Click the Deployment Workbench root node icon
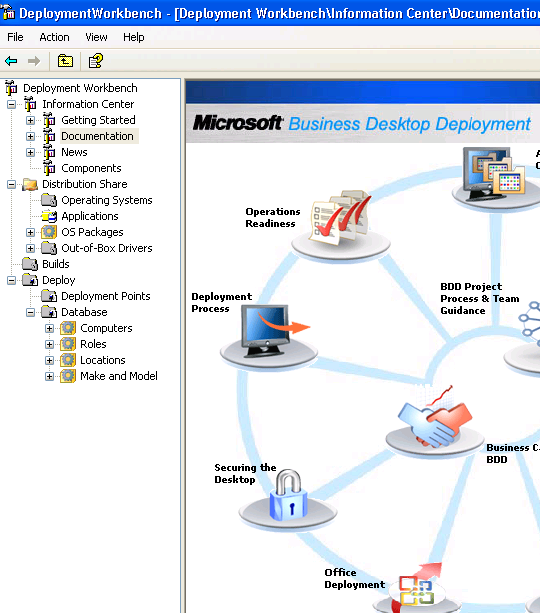The height and width of the screenshot is (613, 540). pyautogui.click(x=11, y=88)
